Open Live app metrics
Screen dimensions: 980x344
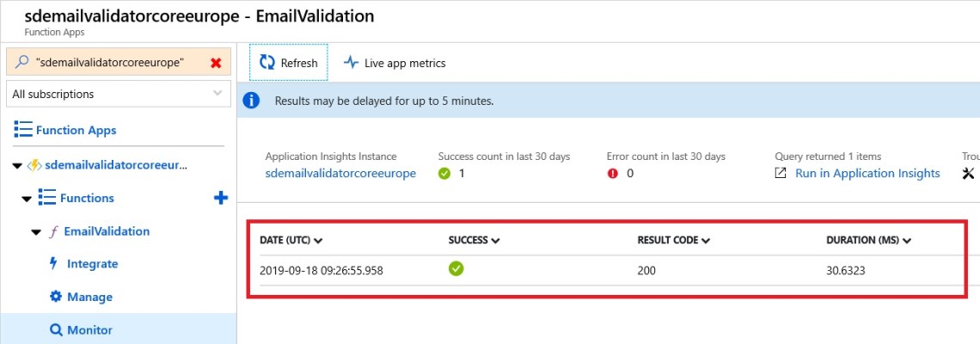pyautogui.click(x=395, y=63)
